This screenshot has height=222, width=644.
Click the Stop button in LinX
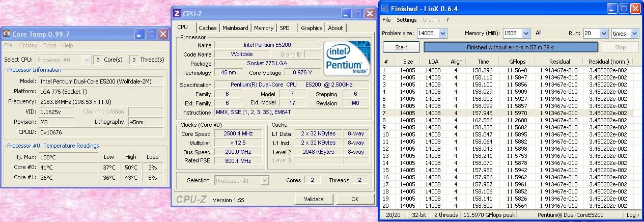point(620,47)
